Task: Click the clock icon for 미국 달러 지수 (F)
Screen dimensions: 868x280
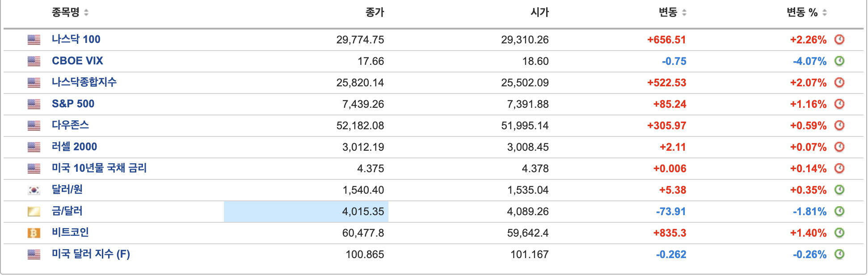Action: pos(839,254)
